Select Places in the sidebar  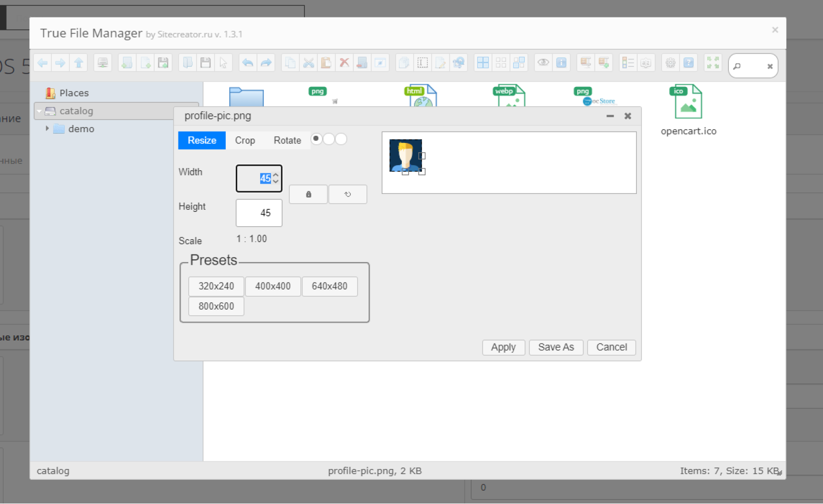pos(74,93)
